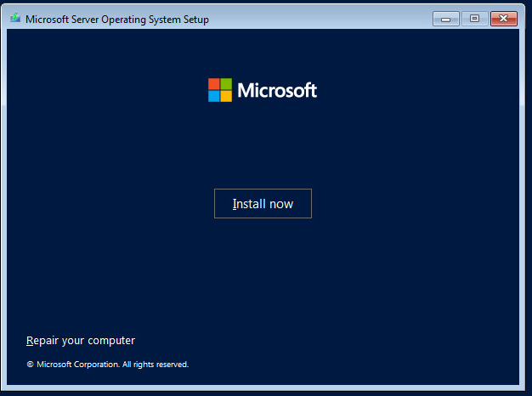The width and height of the screenshot is (532, 396).
Task: Minimize the Setup window
Action: [x=446, y=19]
